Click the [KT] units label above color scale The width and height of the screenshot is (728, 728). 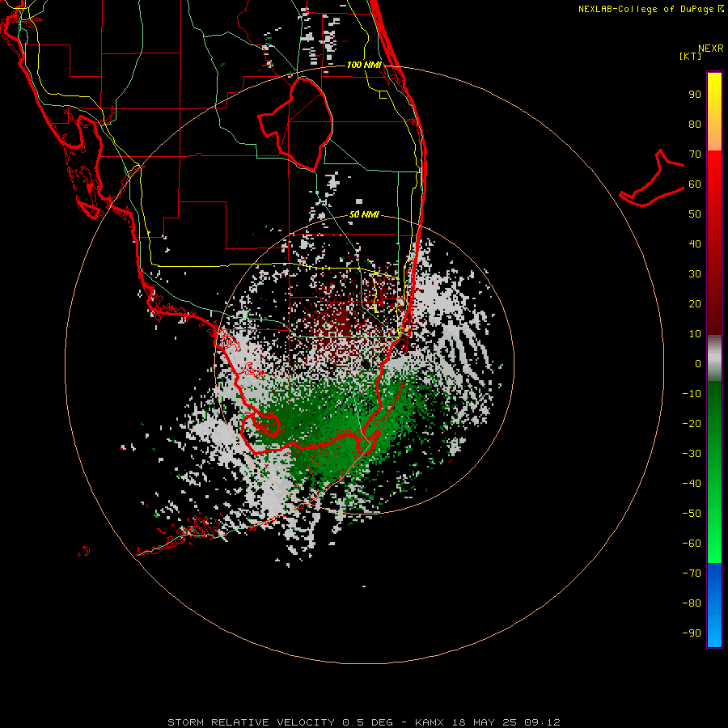[691, 56]
